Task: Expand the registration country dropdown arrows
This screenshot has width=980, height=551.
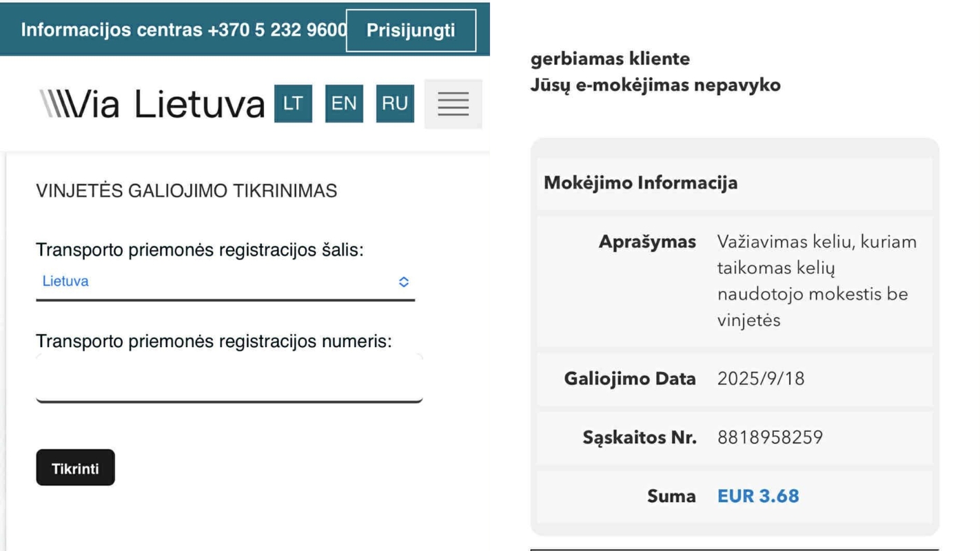Action: tap(404, 282)
